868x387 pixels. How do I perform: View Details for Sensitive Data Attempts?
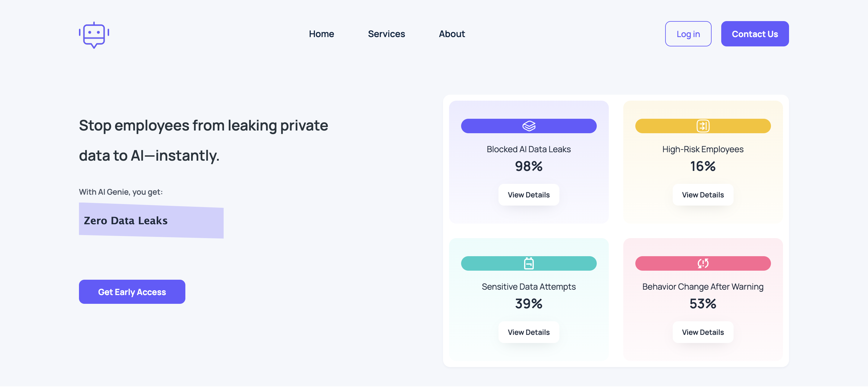click(528, 332)
